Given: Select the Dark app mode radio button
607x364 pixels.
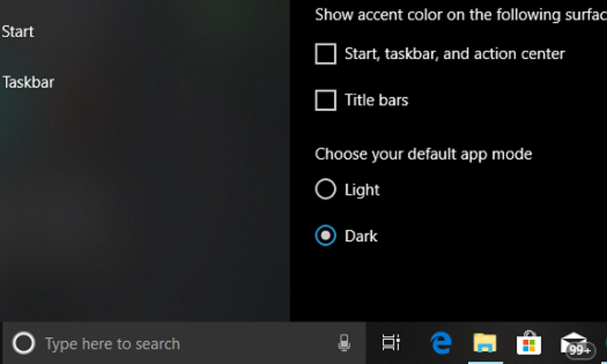Looking at the screenshot, I should (x=326, y=236).
